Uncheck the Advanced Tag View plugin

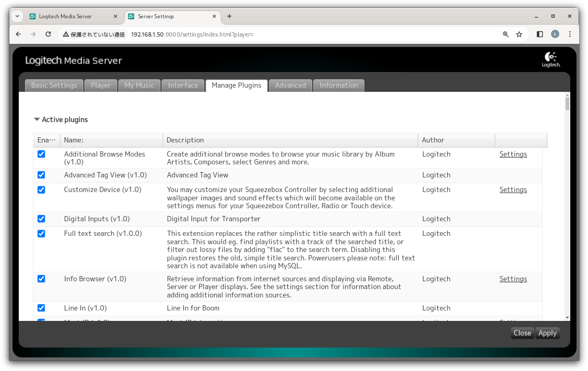coord(41,175)
